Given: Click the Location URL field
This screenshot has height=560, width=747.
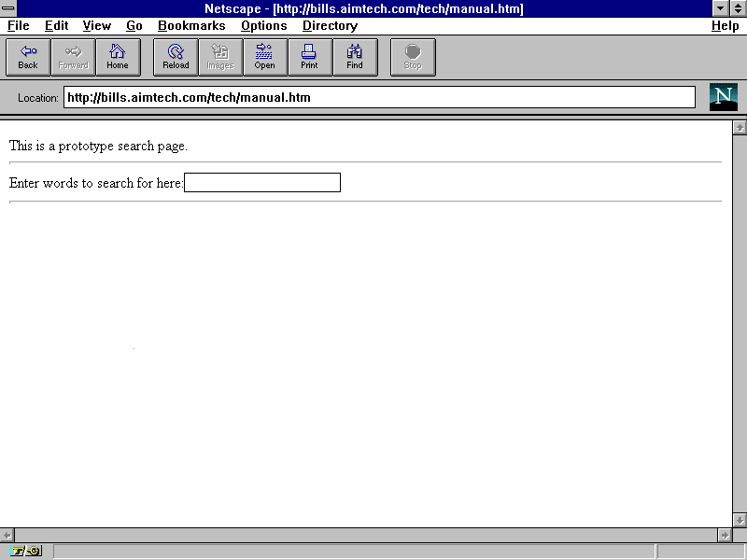Looking at the screenshot, I should point(379,97).
